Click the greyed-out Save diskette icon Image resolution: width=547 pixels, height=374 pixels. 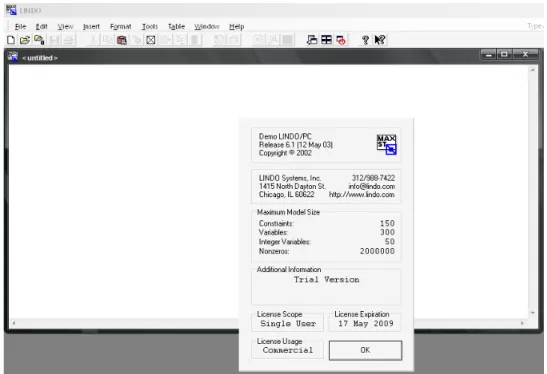pos(54,40)
